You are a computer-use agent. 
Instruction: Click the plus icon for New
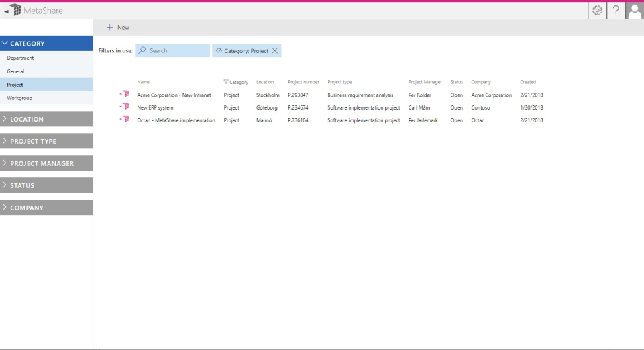point(109,27)
